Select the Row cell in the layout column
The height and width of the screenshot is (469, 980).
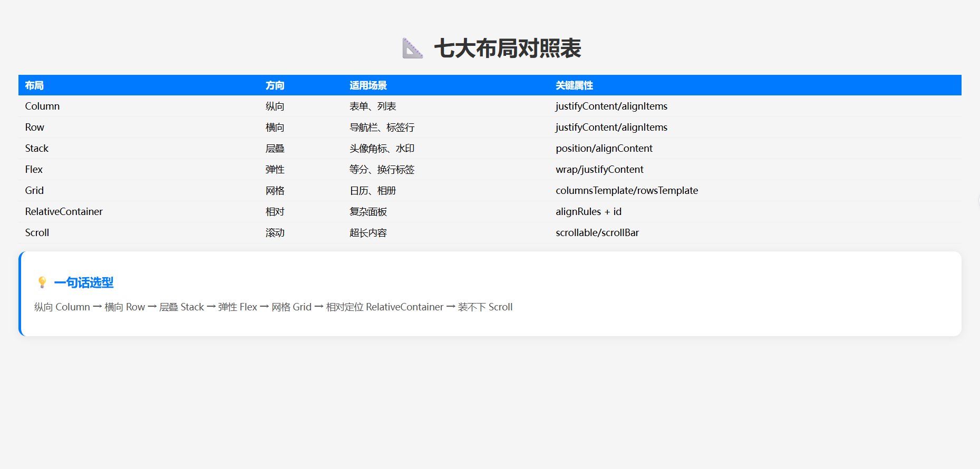(34, 127)
